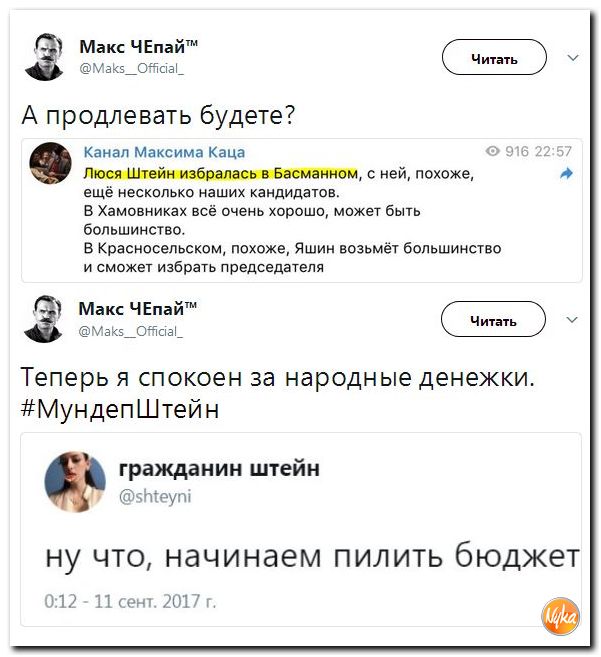601x657 pixels.
Task: Expand chevron menu on 'Теперь я спокоен' tweet
Action: tap(572, 320)
